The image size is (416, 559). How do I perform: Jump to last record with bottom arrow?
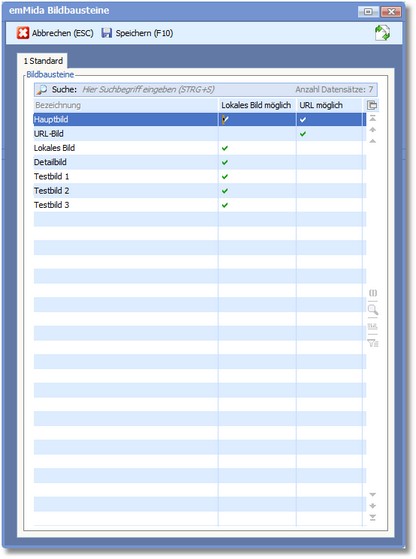coord(373,517)
